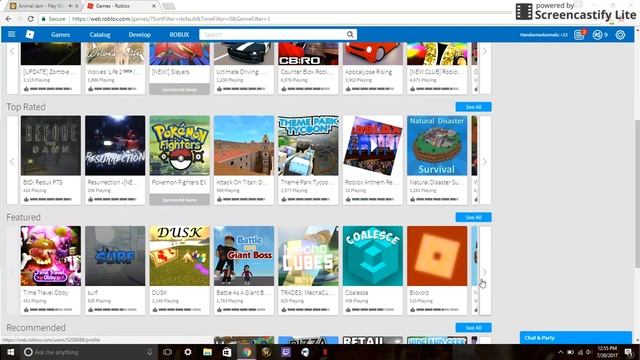Open BtD: Redux PTS game thumbnail
Image resolution: width=640 pixels, height=360 pixels.
(x=51, y=146)
